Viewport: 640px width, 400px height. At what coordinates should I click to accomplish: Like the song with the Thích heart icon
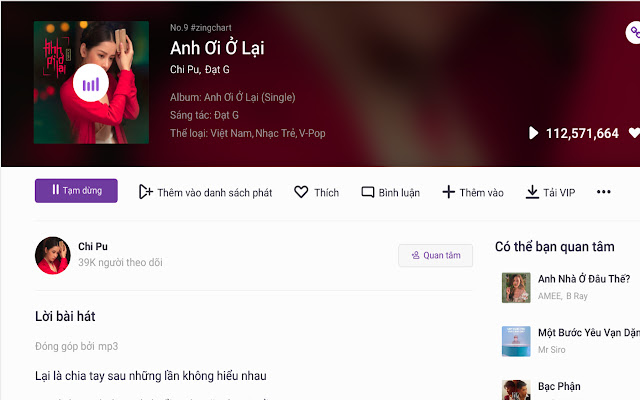tap(301, 192)
